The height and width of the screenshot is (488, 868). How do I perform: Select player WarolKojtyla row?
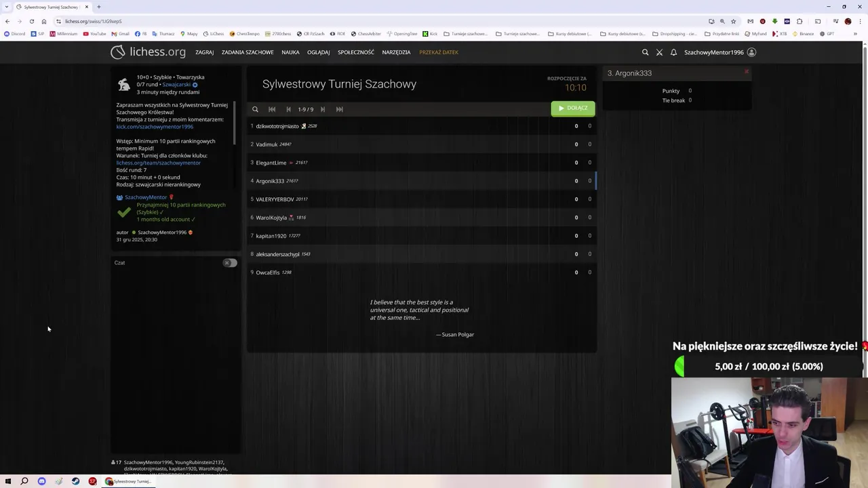coord(421,218)
